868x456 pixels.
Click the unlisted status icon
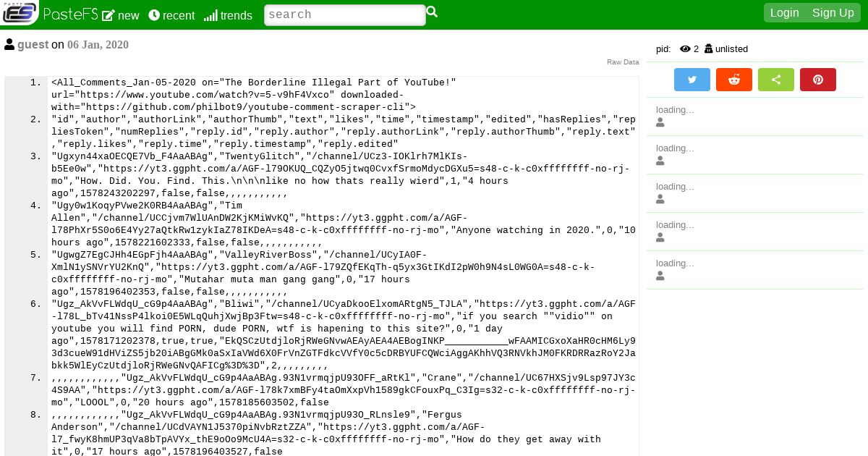[x=708, y=49]
